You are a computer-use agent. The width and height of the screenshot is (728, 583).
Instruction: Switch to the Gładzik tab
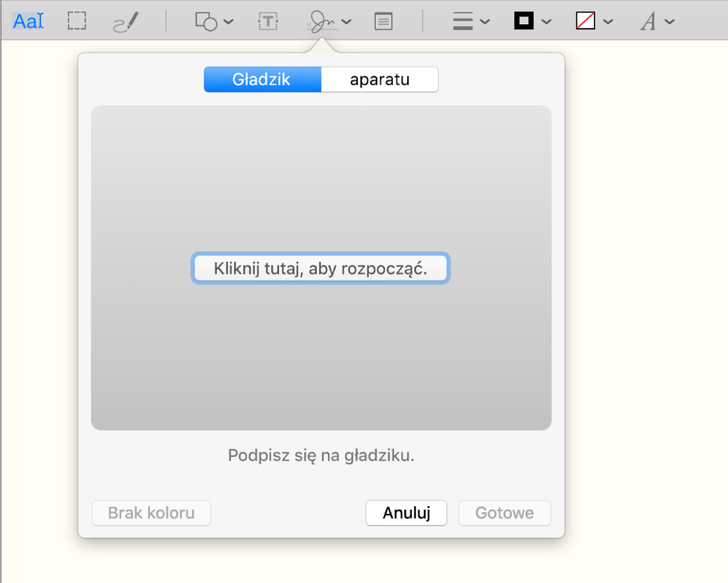pyautogui.click(x=263, y=79)
